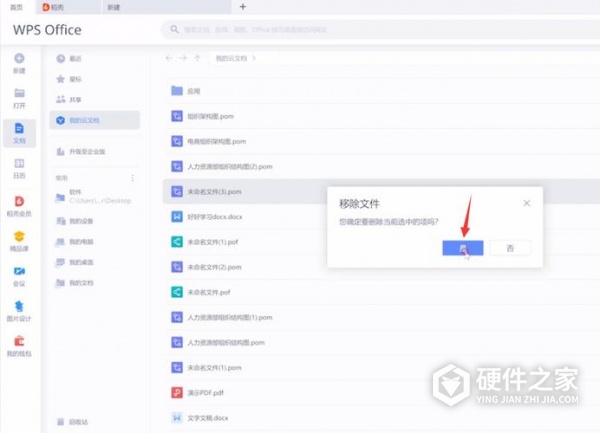The image size is (600, 433).
Task: Select 电商组织架构图.pom file row
Action: tap(381, 141)
